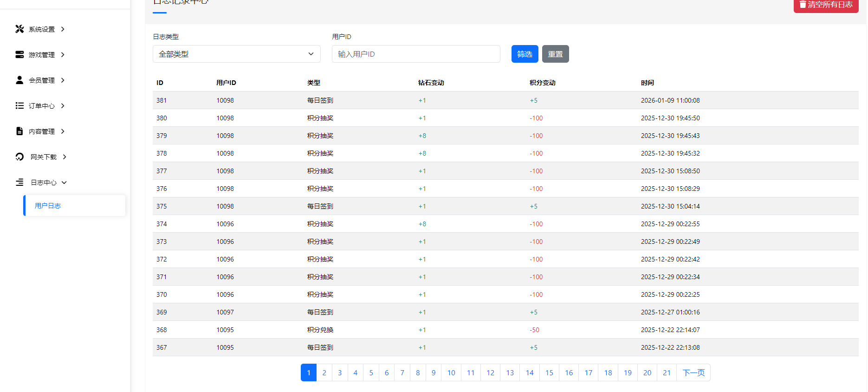
Task: Expand the Member Management chevron
Action: pyautogui.click(x=63, y=80)
